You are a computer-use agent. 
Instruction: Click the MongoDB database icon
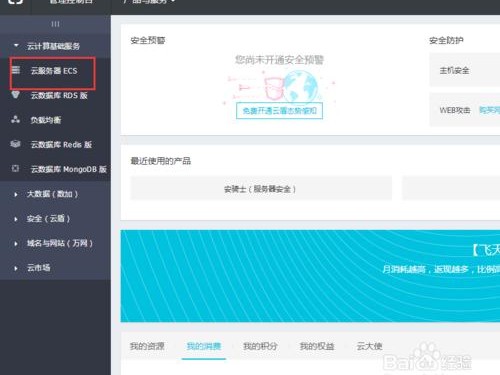(x=16, y=168)
